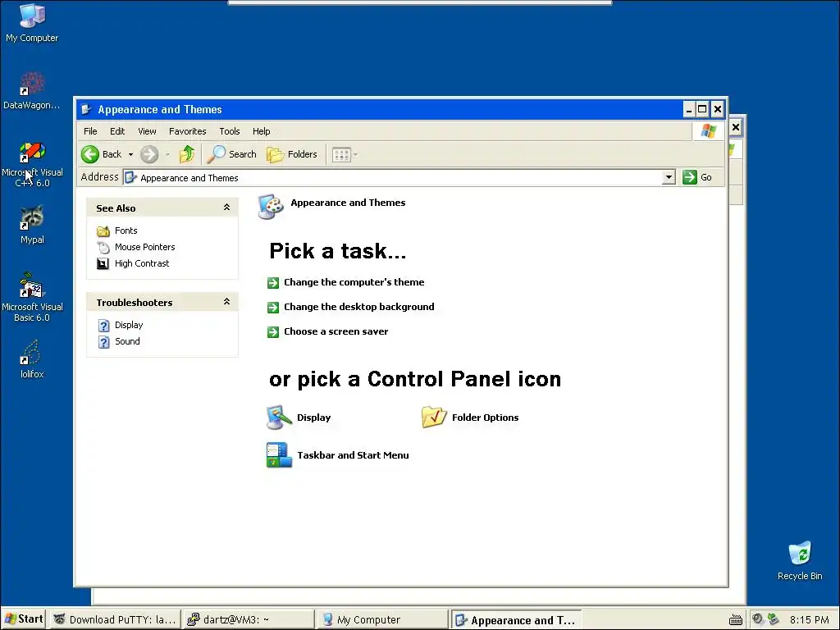
Task: Collapse the Troubleshooters panel
Action: 226,302
